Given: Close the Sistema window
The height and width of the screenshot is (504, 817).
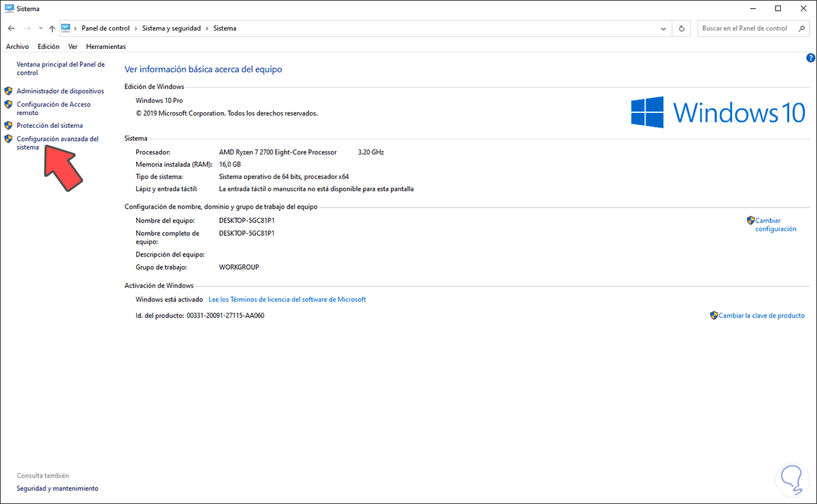Looking at the screenshot, I should click(802, 8).
